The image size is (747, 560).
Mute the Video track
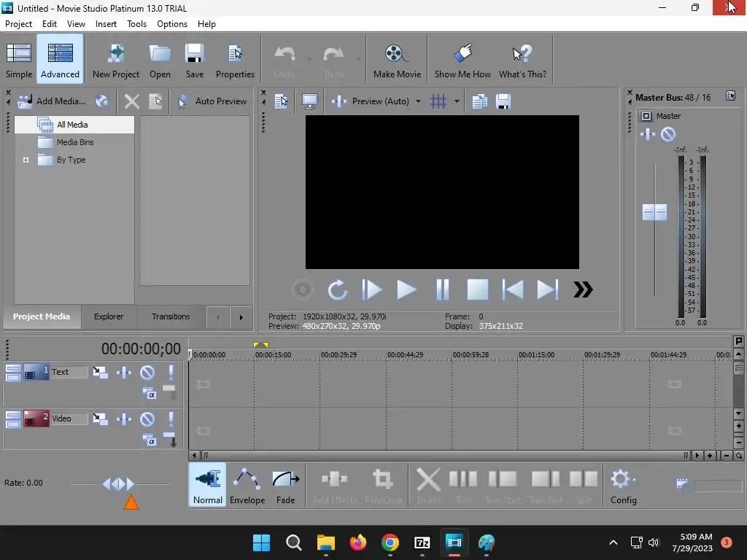(x=147, y=419)
